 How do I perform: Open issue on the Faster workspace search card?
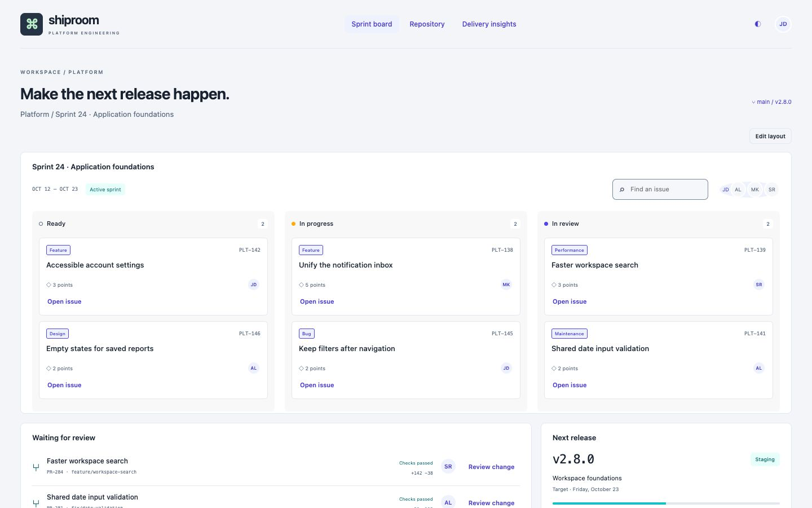point(570,301)
